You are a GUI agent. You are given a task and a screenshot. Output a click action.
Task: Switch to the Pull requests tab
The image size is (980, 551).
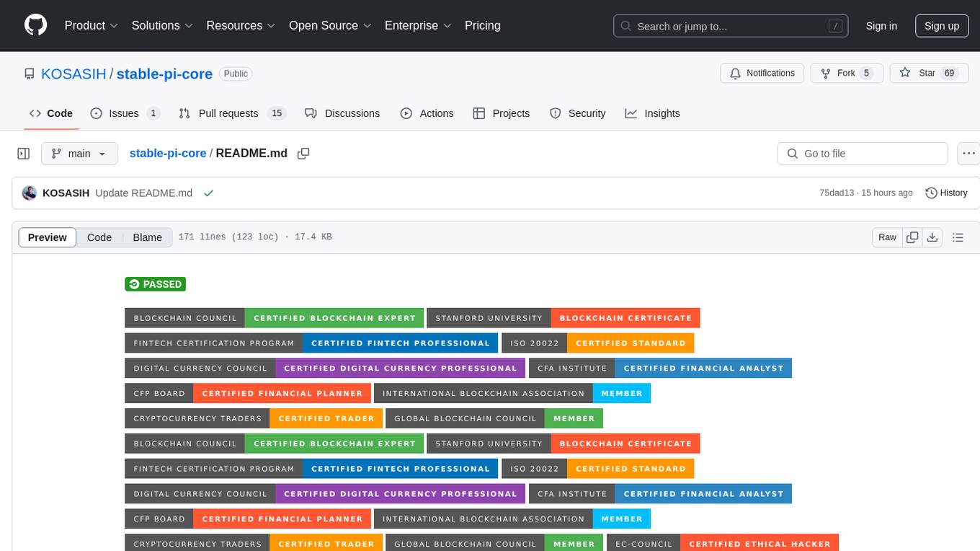click(232, 113)
